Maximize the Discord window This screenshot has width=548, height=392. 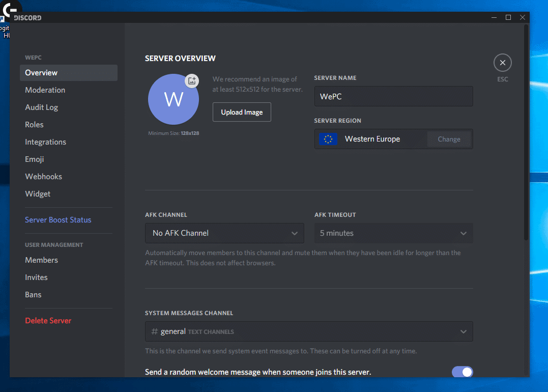pyautogui.click(x=508, y=17)
